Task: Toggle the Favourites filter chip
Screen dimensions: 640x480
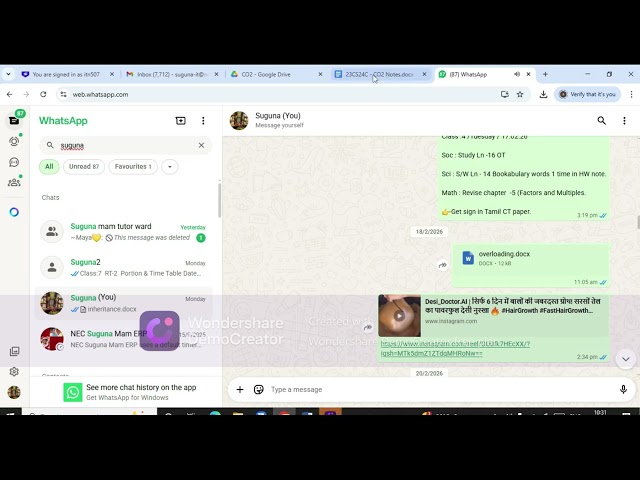Action: click(x=133, y=167)
